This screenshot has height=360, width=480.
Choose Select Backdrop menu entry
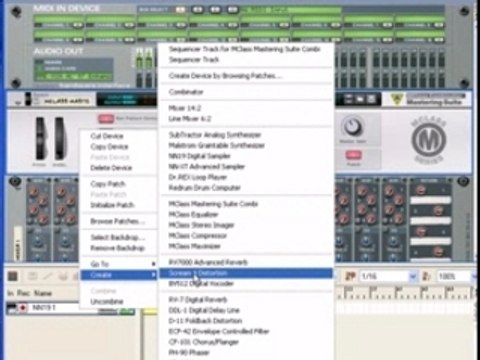[x=117, y=237]
